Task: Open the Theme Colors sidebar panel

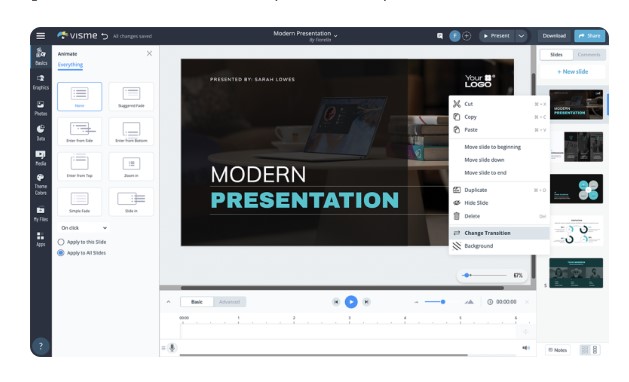Action: tap(41, 184)
